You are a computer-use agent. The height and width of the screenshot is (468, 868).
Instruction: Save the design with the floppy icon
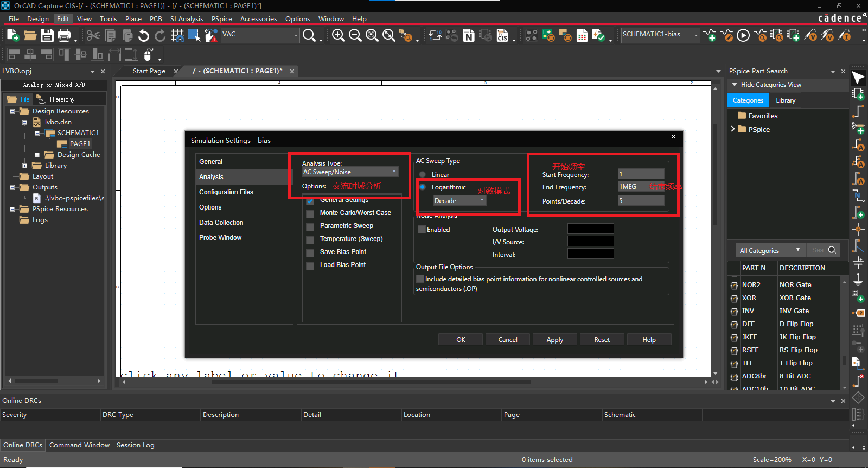pos(47,35)
